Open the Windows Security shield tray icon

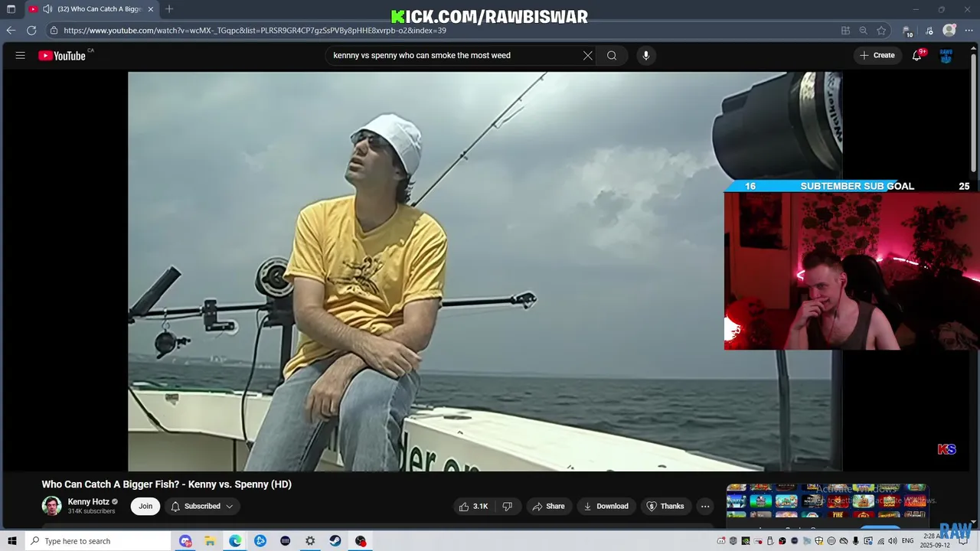(818, 541)
